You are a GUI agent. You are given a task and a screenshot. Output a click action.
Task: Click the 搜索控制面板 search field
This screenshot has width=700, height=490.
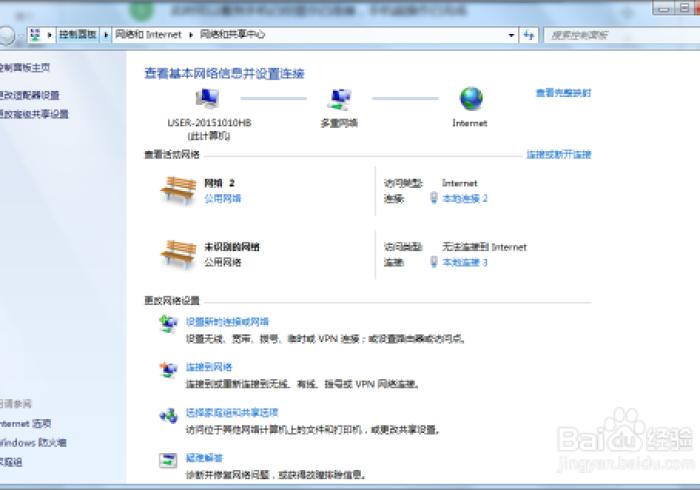tap(621, 35)
